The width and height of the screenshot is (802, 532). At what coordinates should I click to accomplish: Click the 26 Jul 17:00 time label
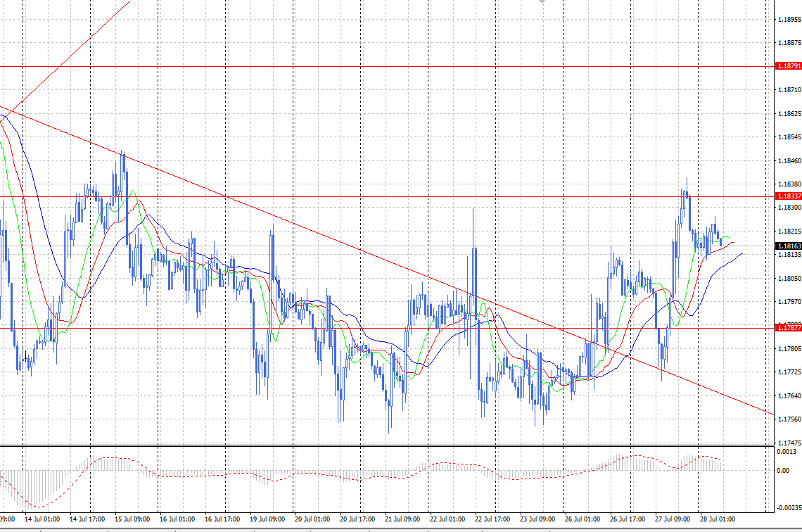627,519
